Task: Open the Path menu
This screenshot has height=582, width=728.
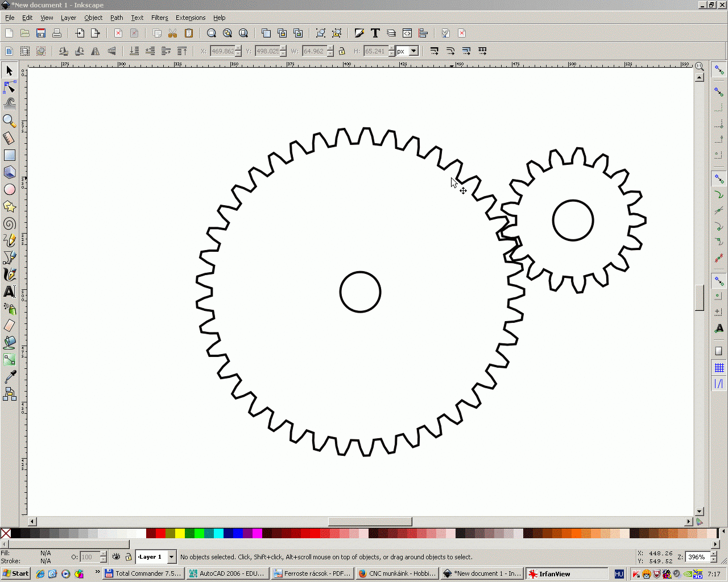Action: pyautogui.click(x=117, y=18)
